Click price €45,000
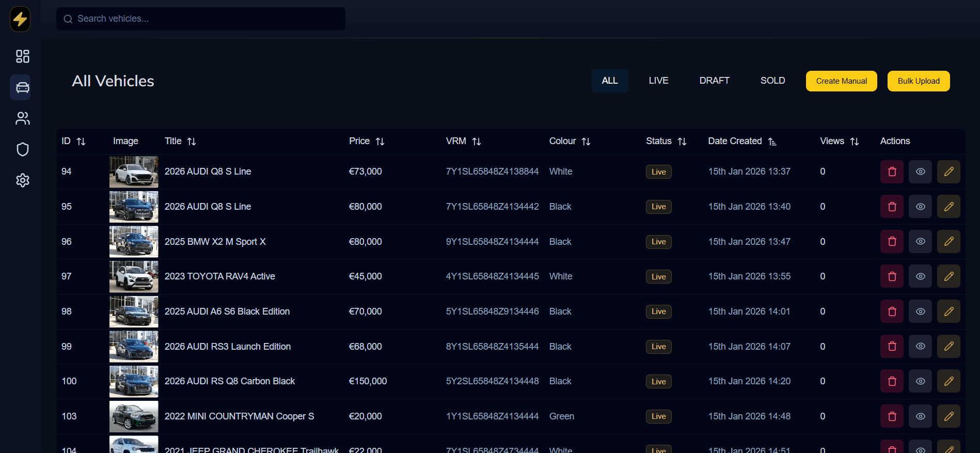Image resolution: width=980 pixels, height=453 pixels. click(x=365, y=276)
